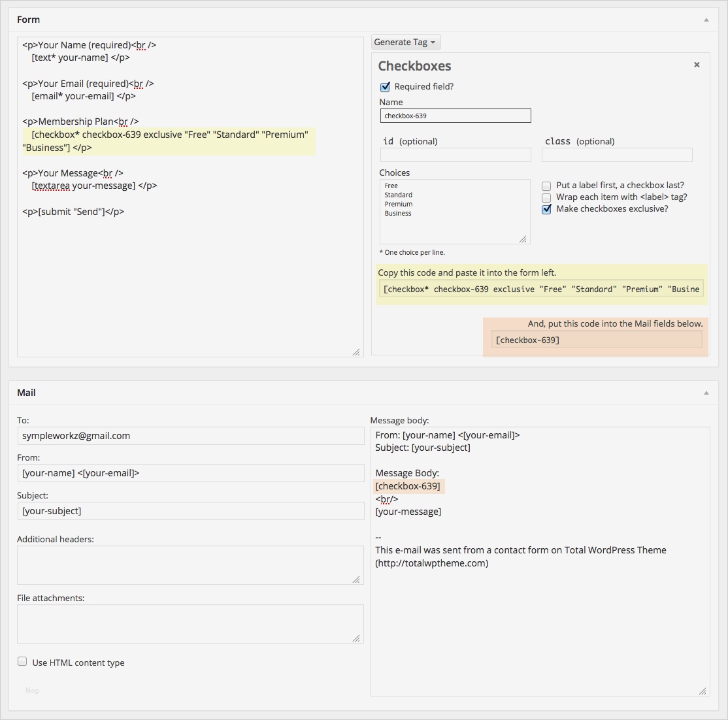Toggle the Required field checkbox
The width and height of the screenshot is (728, 720).
pyautogui.click(x=386, y=87)
